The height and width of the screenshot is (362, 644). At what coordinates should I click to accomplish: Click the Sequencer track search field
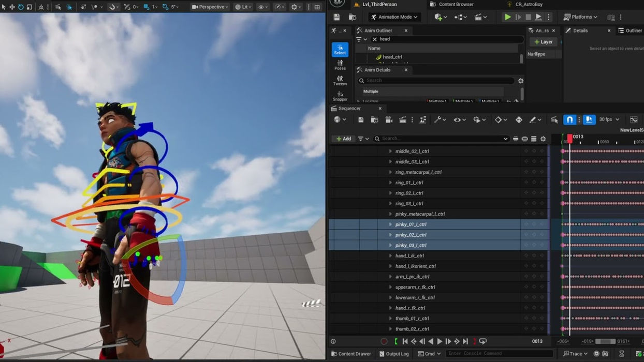click(x=442, y=139)
